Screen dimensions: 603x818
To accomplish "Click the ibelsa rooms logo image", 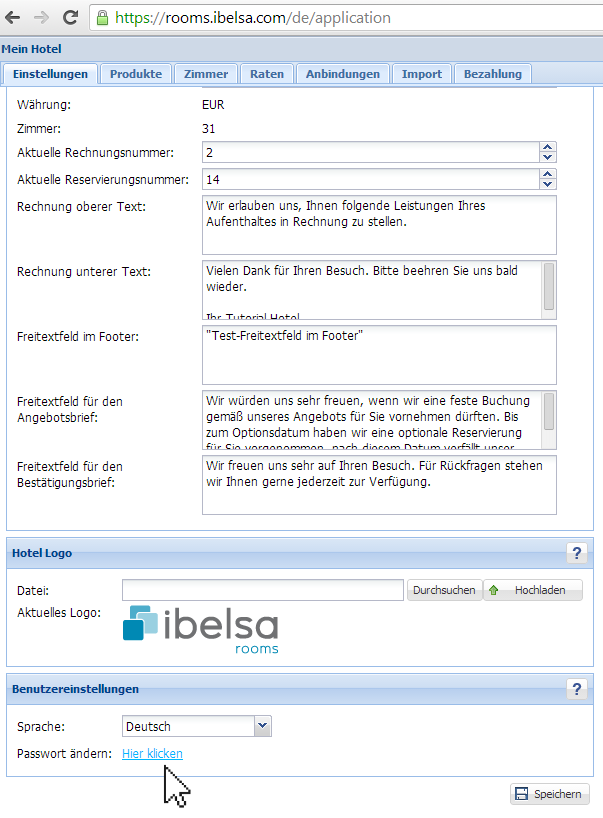I will click(200, 629).
